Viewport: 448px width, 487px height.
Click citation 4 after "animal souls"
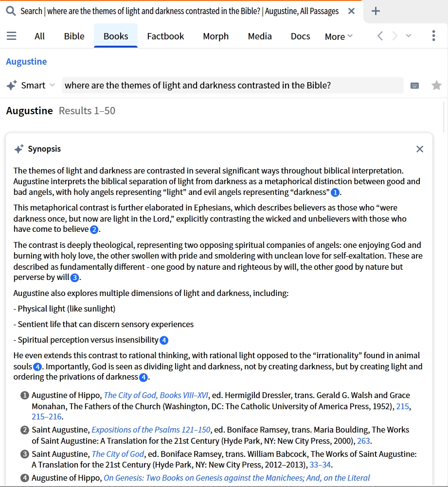37,367
